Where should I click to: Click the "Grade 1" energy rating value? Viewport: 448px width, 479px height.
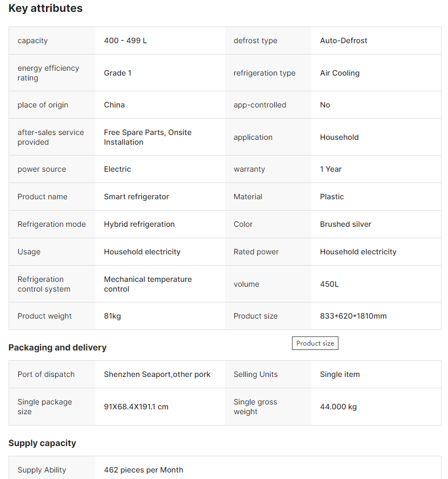[x=118, y=73]
